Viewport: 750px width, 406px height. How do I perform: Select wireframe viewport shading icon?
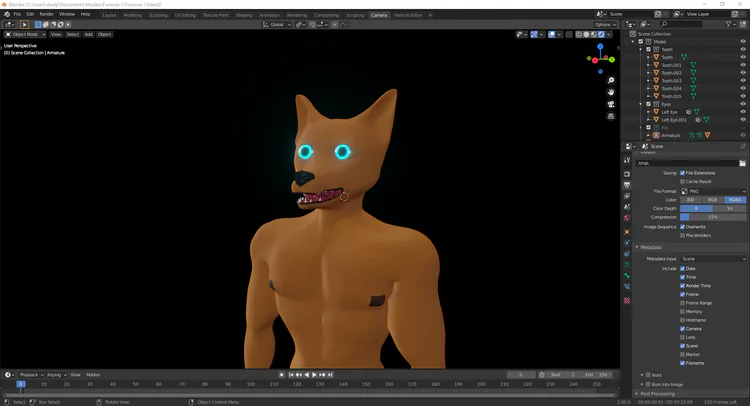[579, 34]
